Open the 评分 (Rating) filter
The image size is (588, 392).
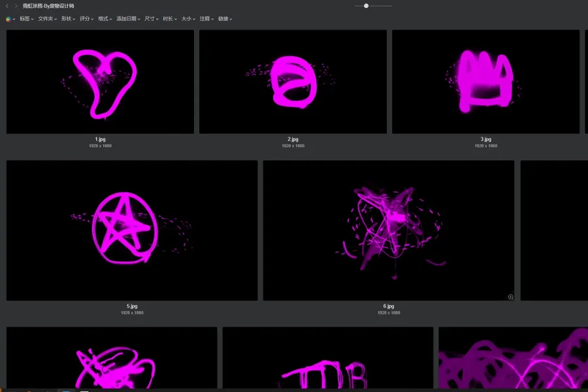(86, 19)
